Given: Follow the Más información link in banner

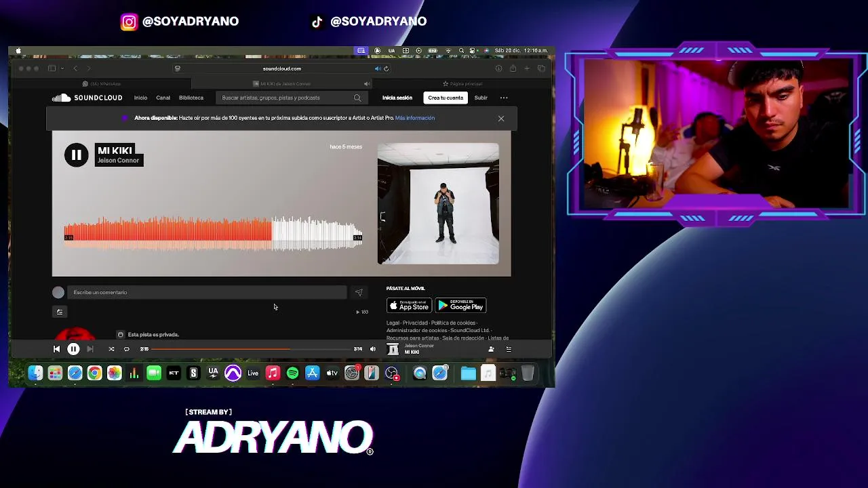Looking at the screenshot, I should coord(415,118).
